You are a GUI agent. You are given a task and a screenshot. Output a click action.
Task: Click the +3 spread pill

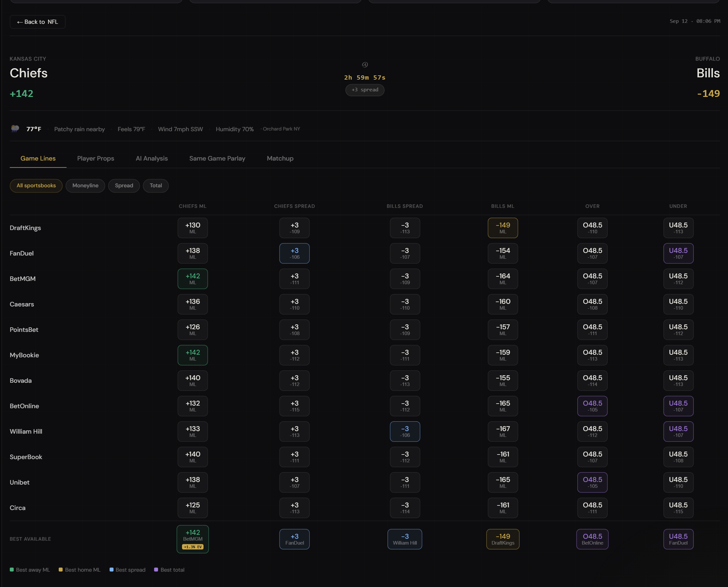click(365, 90)
